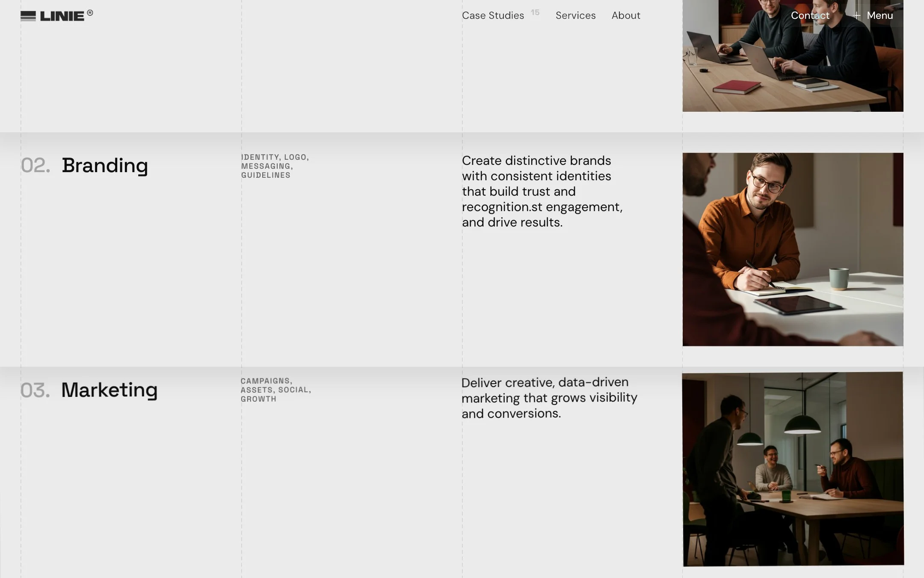Click the '02.' section number
This screenshot has width=924, height=578.
click(36, 166)
